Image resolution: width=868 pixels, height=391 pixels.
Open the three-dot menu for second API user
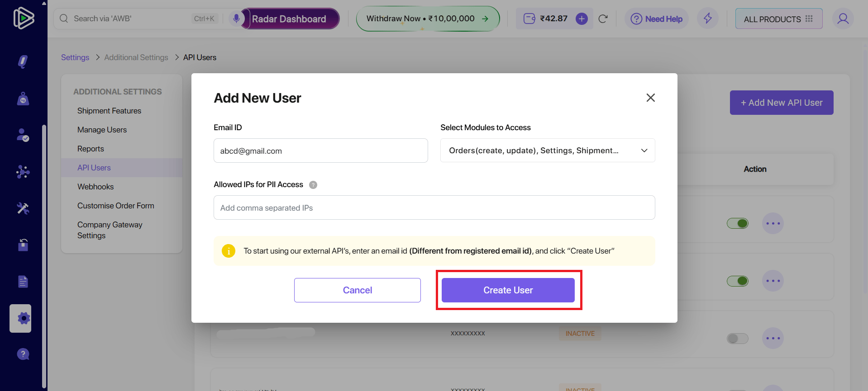(773, 281)
